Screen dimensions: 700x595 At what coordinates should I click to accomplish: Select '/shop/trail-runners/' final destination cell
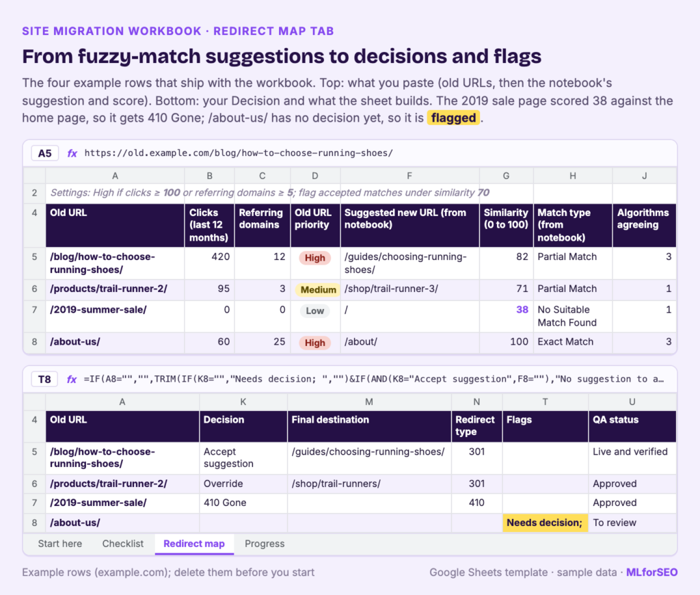[x=369, y=484]
